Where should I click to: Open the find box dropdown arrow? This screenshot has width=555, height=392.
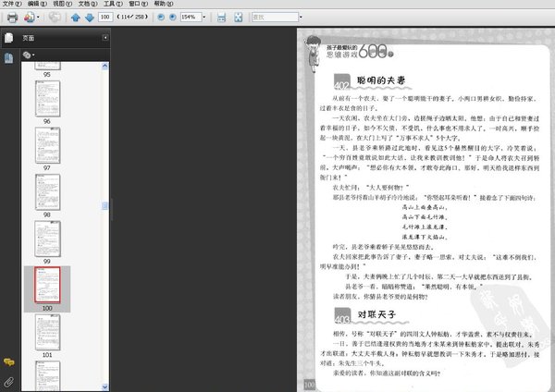(x=301, y=17)
